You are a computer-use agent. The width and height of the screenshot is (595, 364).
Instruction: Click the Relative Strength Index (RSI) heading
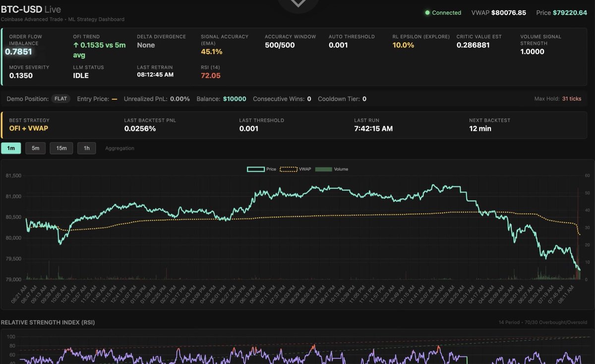pyautogui.click(x=48, y=322)
